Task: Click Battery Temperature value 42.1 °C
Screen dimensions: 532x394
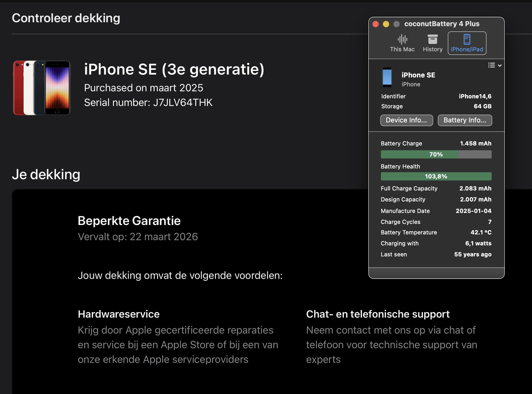Action: pos(481,232)
